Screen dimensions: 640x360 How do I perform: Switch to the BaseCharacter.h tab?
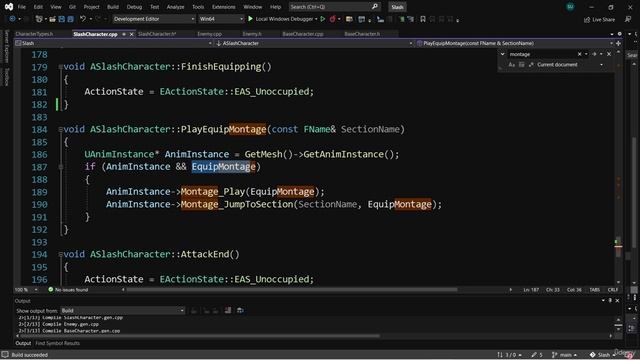tap(362, 34)
